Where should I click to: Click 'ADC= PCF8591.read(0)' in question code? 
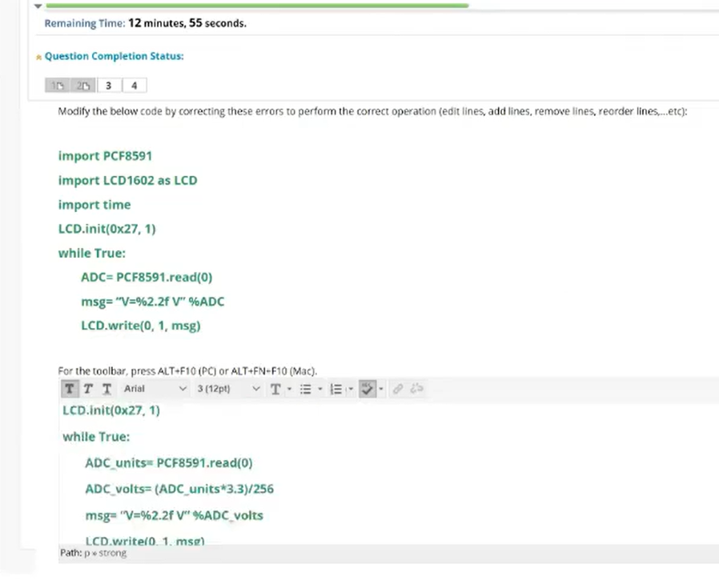point(147,278)
